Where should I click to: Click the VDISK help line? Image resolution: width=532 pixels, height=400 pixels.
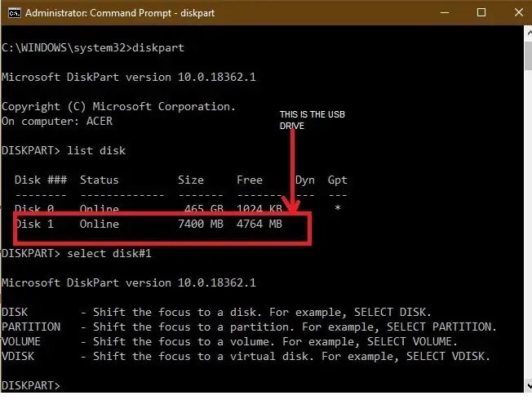[x=246, y=357]
